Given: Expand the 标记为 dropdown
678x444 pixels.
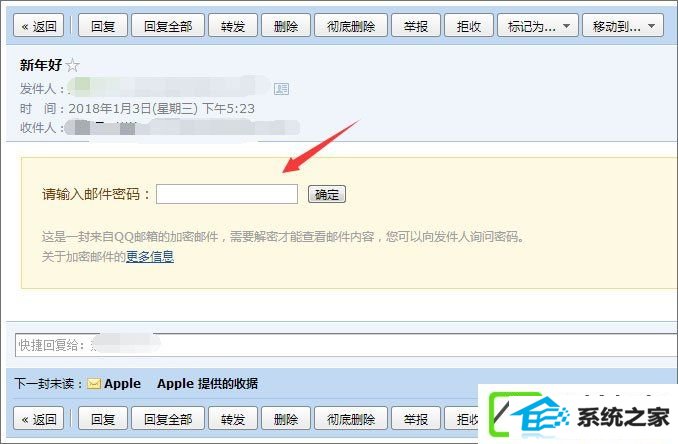Looking at the screenshot, I should click(537, 26).
